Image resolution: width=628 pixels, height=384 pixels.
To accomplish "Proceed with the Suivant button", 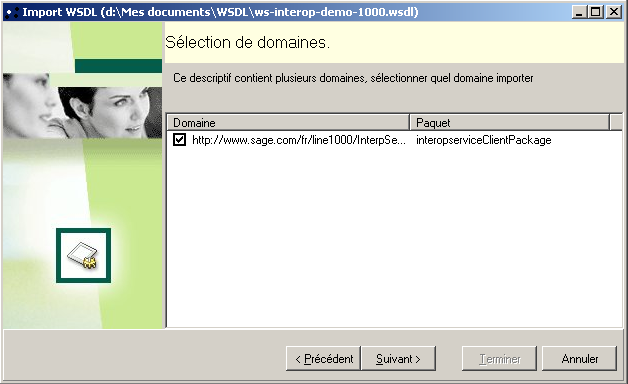I will coord(399,358).
